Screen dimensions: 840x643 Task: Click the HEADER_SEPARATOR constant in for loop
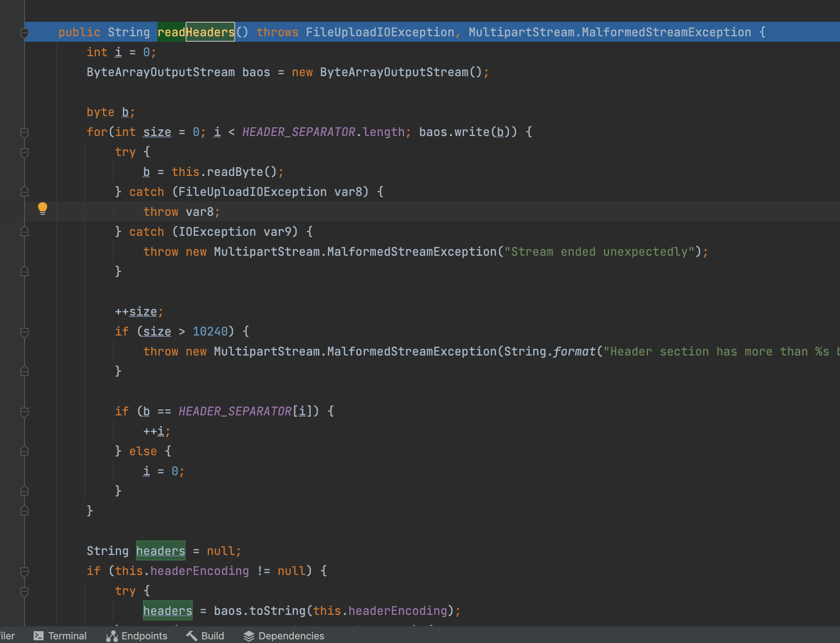pos(298,132)
